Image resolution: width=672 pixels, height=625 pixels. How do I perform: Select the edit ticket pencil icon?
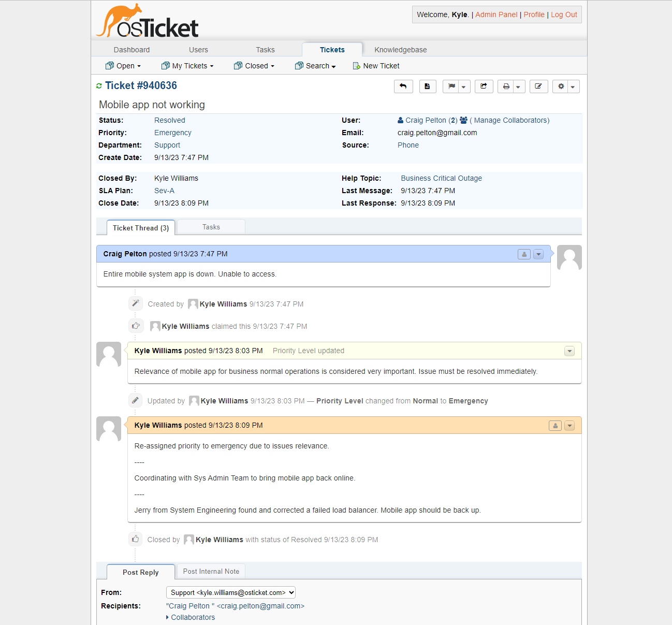pos(538,86)
